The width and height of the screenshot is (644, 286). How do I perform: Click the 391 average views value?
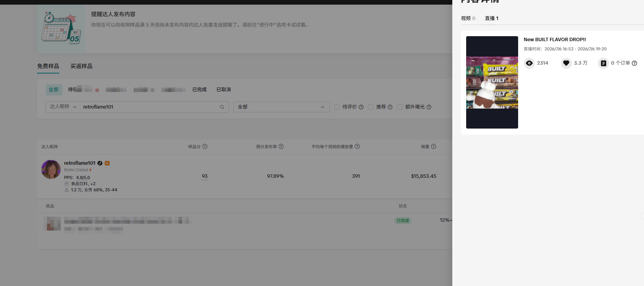(x=356, y=176)
